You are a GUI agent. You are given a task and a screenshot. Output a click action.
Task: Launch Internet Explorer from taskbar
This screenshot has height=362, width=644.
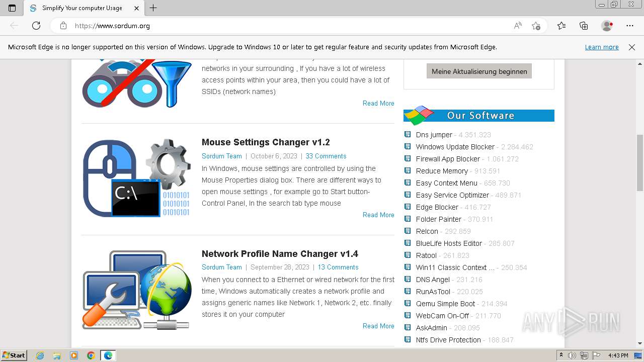40,355
